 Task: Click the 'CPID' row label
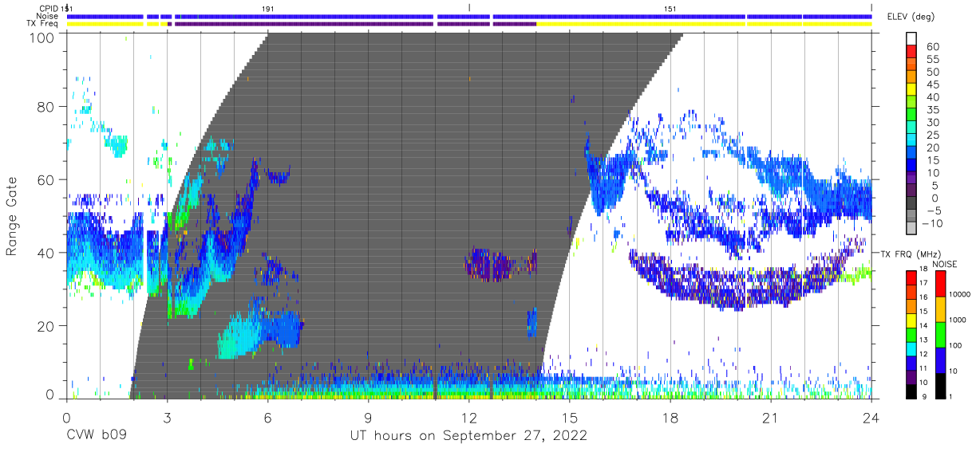click(49, 8)
